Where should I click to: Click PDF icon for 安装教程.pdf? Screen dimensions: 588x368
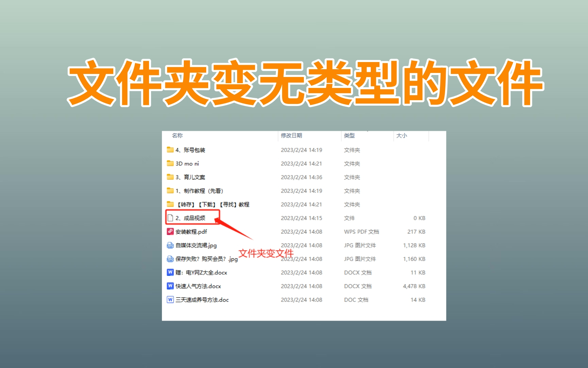[x=170, y=231]
